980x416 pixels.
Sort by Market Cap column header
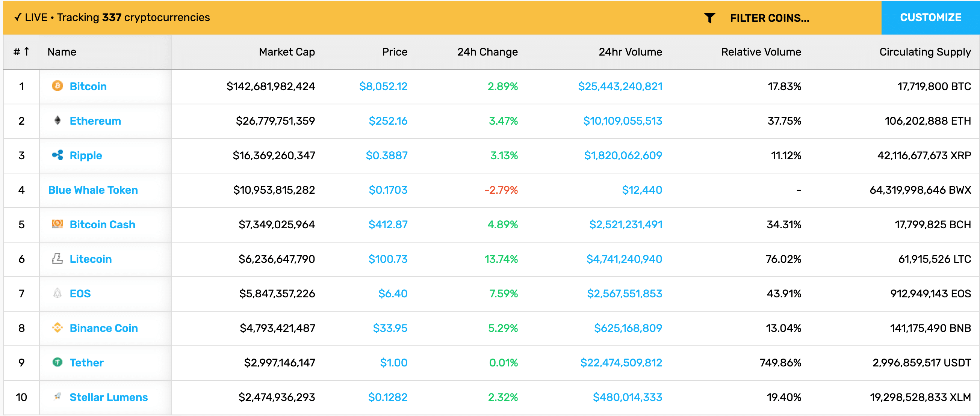(x=287, y=52)
